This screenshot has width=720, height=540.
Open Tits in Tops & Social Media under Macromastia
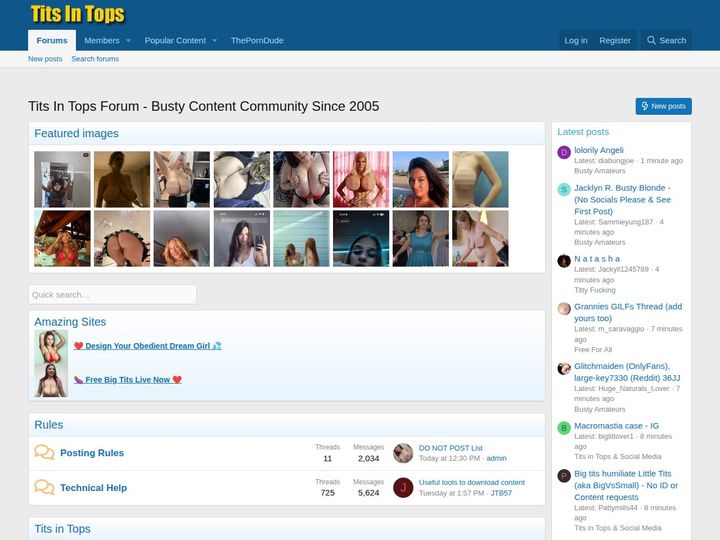pyautogui.click(x=618, y=456)
